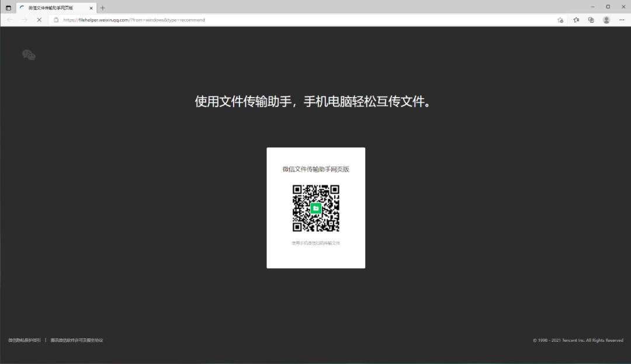Open the 微信隐私保护指引 link

(x=25, y=340)
